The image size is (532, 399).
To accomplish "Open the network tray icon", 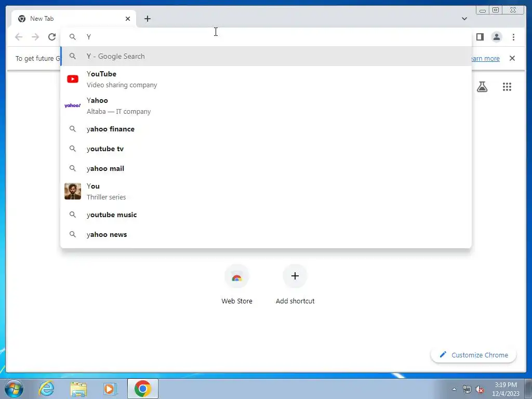I will pyautogui.click(x=467, y=389).
